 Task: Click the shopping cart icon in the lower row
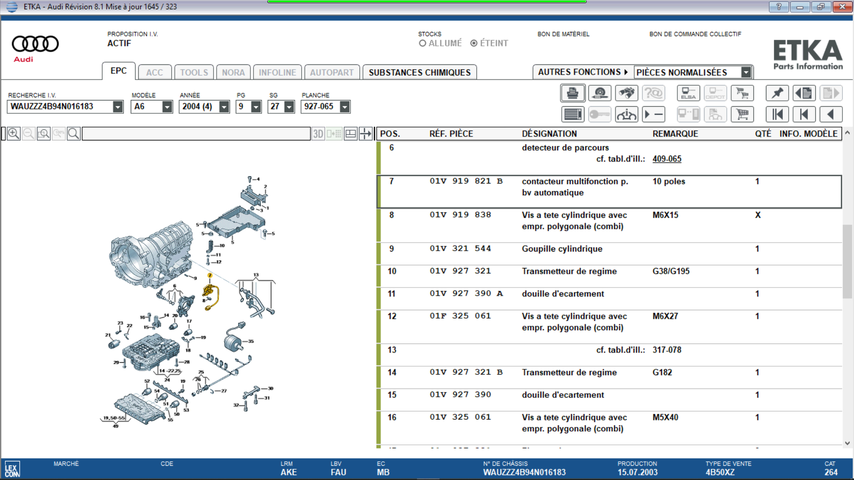click(742, 115)
